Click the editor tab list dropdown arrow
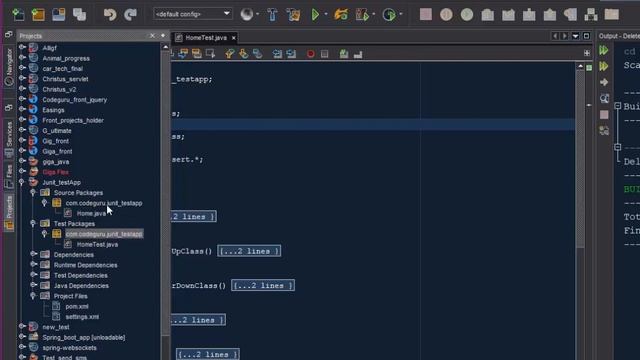The image size is (640, 360). 576,36
